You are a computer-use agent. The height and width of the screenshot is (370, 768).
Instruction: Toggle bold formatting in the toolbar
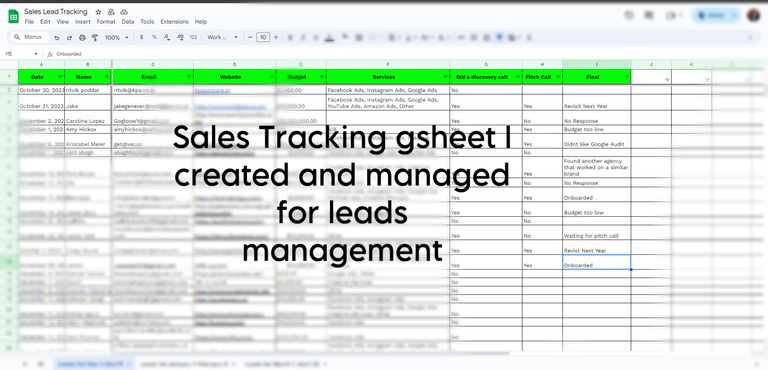(x=290, y=37)
